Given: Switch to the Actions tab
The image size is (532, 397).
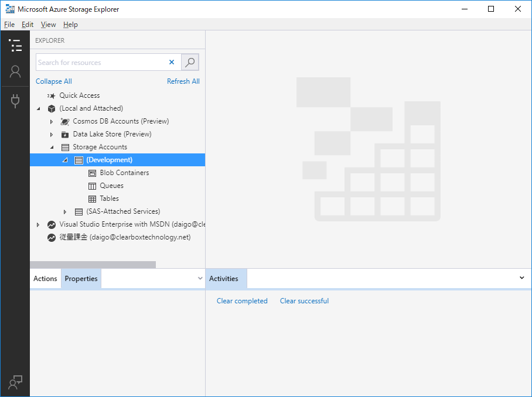Looking at the screenshot, I should (x=45, y=278).
